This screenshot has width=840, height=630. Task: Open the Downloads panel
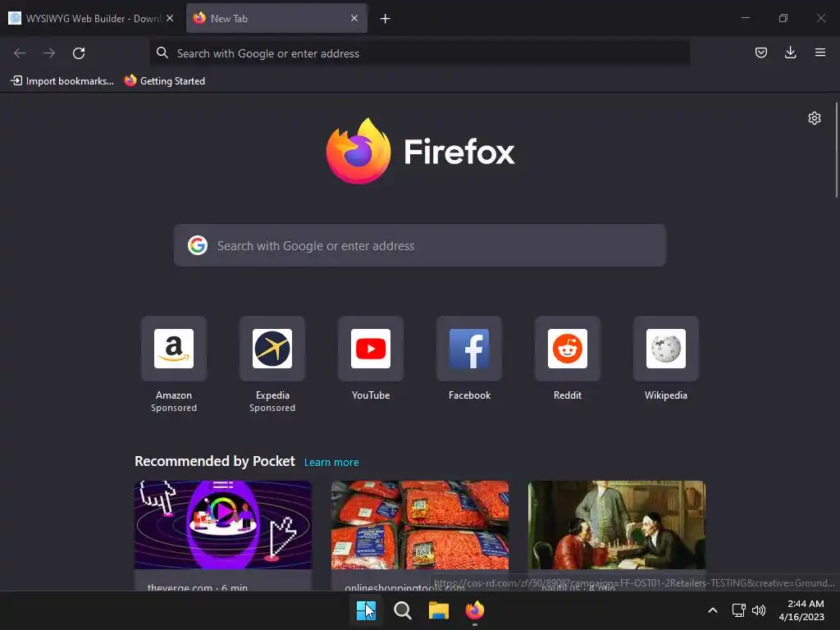790,52
